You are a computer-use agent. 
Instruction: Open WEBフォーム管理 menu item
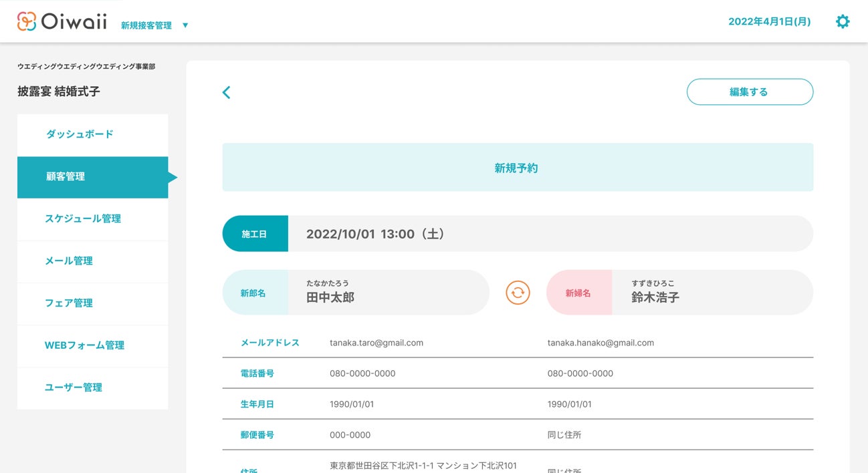coord(84,345)
